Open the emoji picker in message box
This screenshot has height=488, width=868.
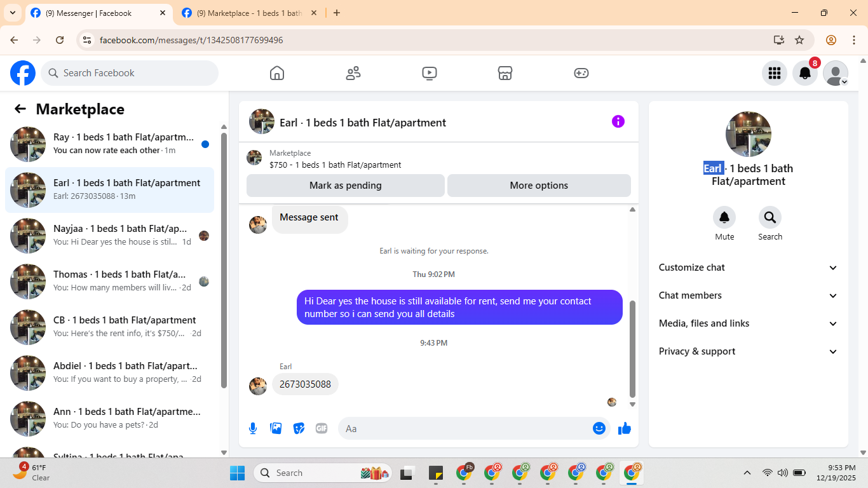click(599, 428)
